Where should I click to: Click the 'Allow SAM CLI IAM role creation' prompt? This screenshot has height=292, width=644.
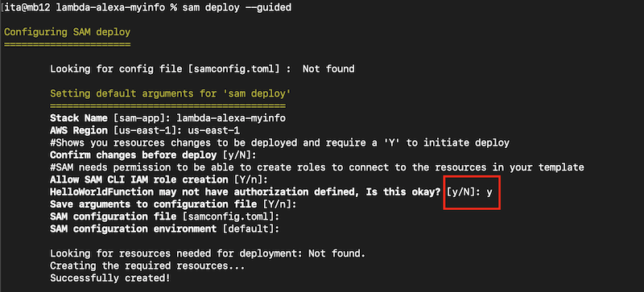159,180
